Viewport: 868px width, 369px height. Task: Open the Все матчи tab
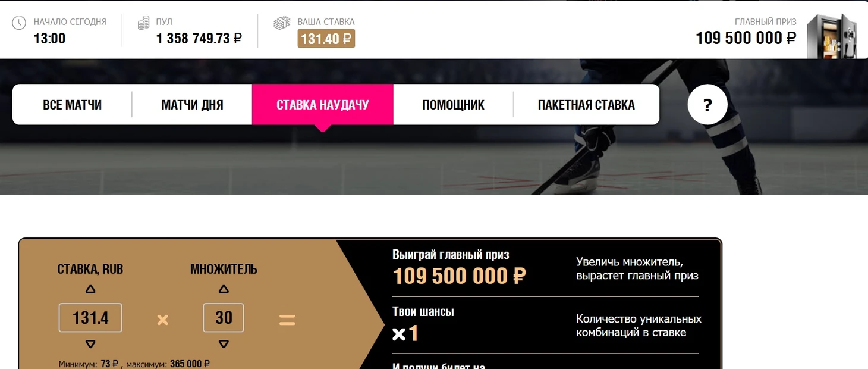point(72,105)
